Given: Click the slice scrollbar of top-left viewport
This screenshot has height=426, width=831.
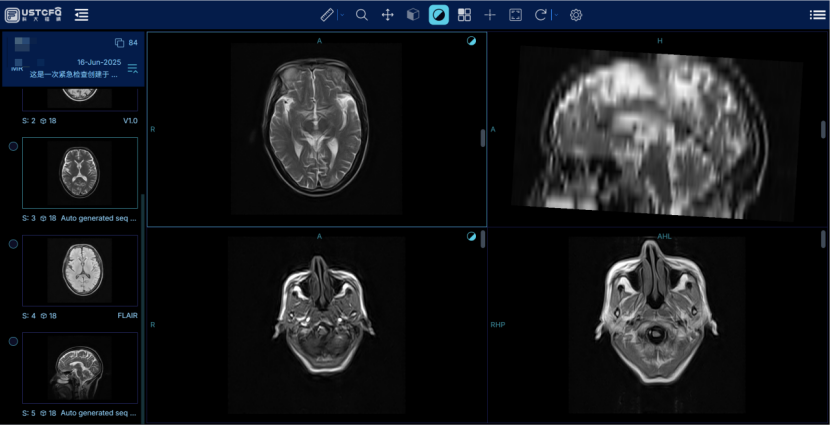Looking at the screenshot, I should click(x=483, y=138).
